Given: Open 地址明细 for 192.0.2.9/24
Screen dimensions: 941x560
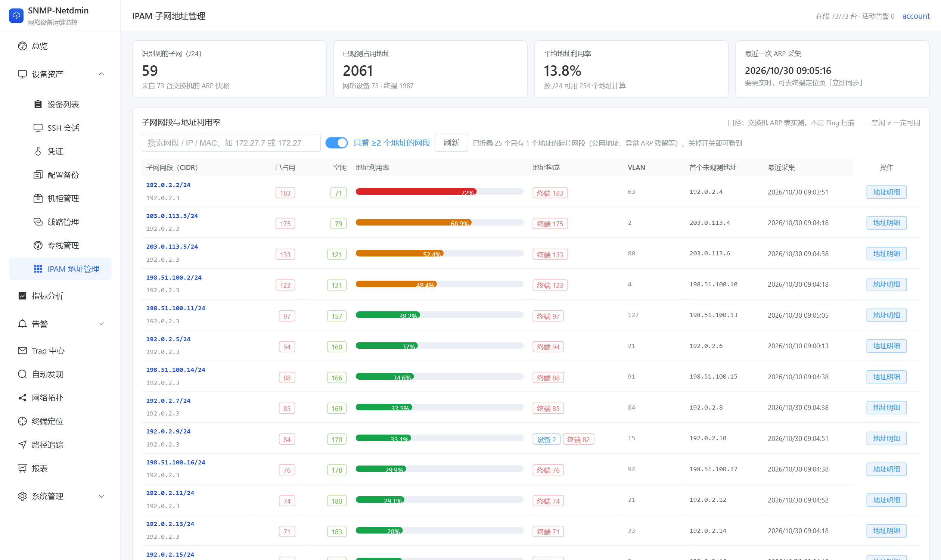Looking at the screenshot, I should click(886, 439).
